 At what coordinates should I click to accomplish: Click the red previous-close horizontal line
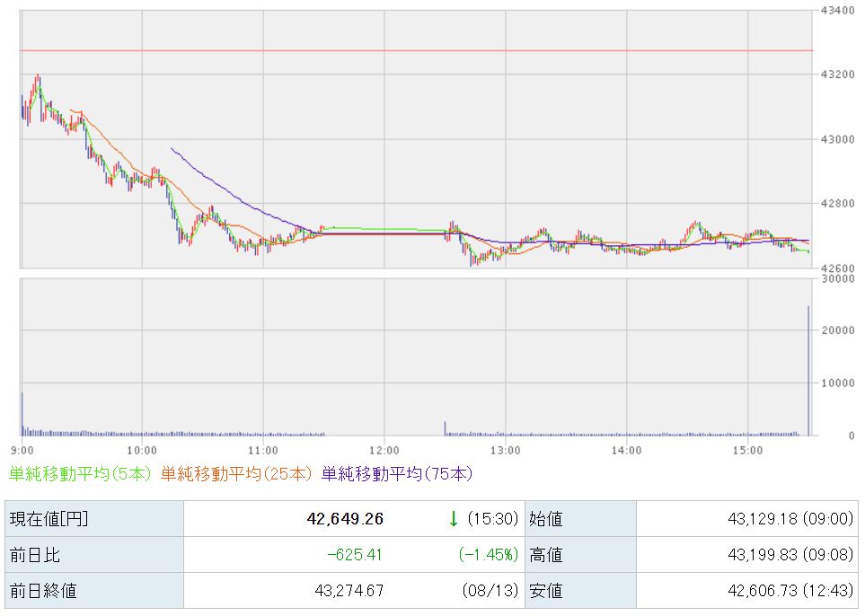point(417,51)
